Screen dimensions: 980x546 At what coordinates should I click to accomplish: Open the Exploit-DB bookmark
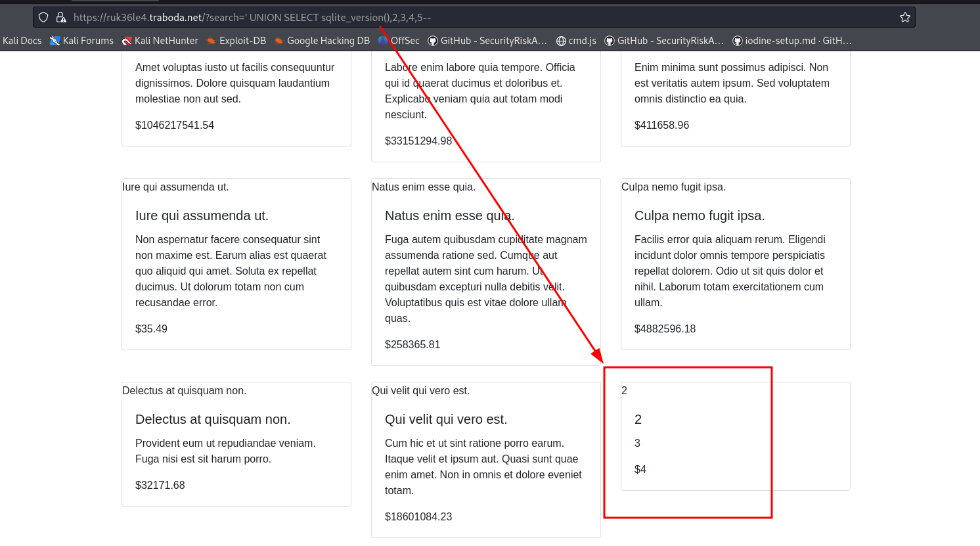click(x=236, y=41)
